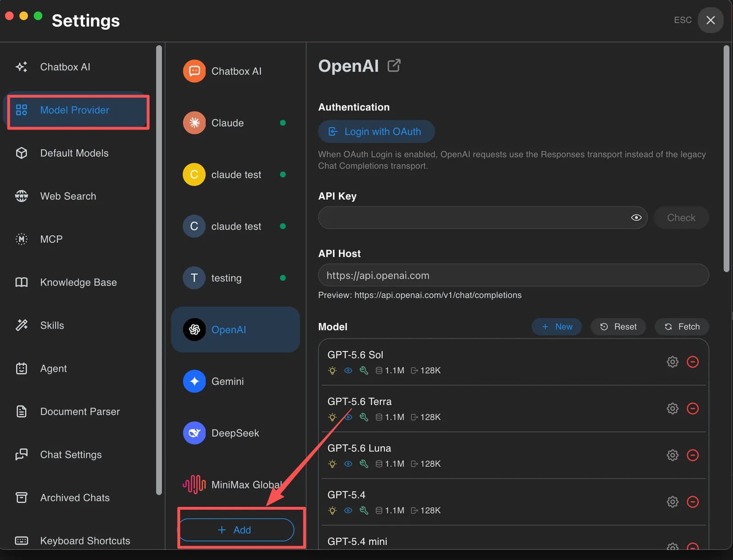Add a new model provider
The image size is (733, 560).
pos(236,530)
